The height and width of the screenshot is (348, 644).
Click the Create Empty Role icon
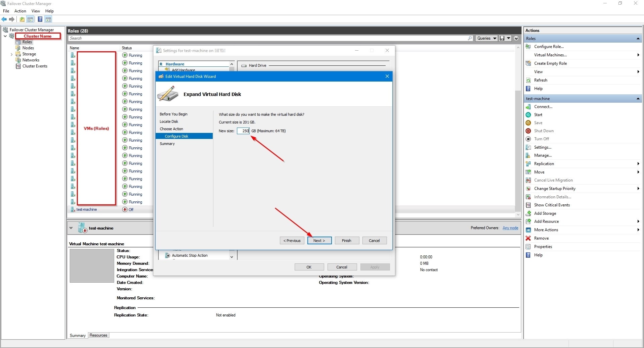click(x=528, y=63)
